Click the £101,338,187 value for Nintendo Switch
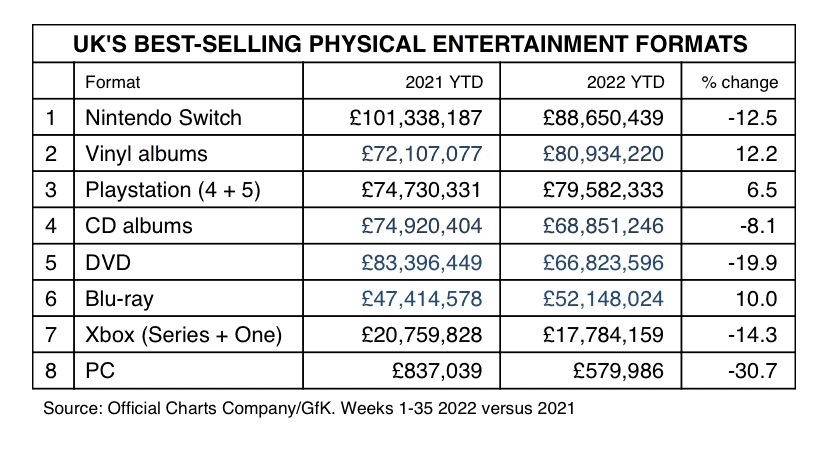 (416, 118)
